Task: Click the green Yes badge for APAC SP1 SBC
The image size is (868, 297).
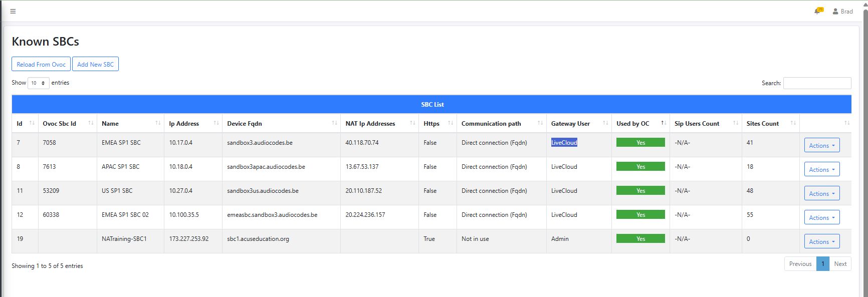Action: [640, 167]
